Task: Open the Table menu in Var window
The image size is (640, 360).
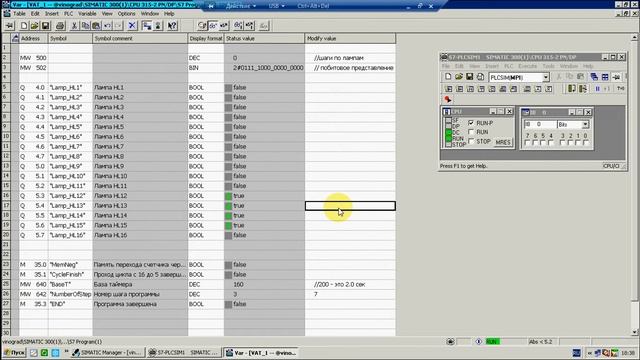Action: (x=19, y=13)
